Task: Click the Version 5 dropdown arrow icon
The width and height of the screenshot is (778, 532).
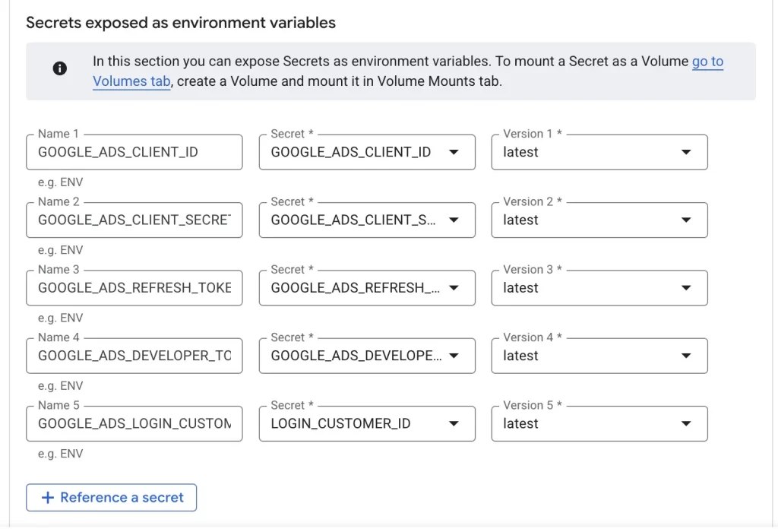Action: [x=686, y=424]
